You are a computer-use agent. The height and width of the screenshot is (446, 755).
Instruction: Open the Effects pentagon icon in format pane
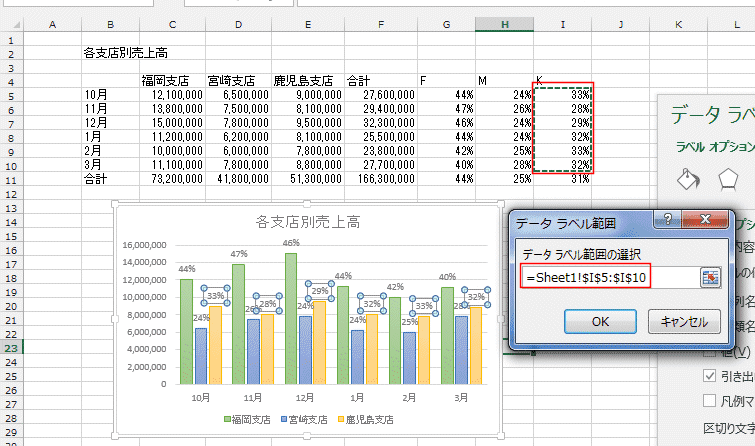coord(728,180)
